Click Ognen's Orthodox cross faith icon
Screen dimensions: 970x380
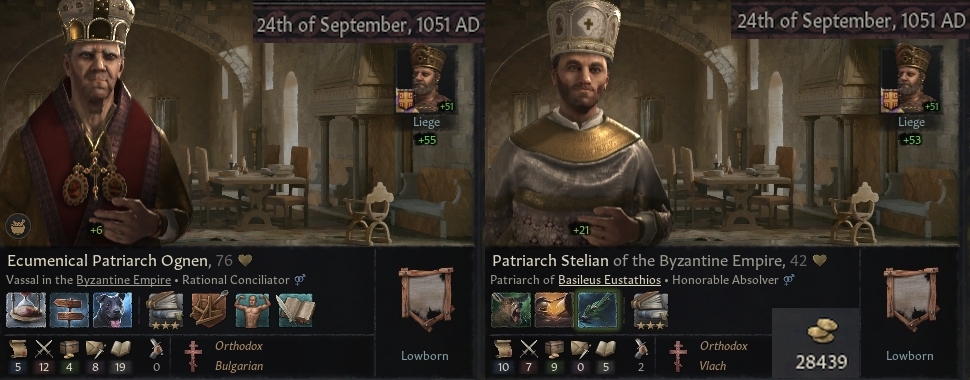(193, 356)
